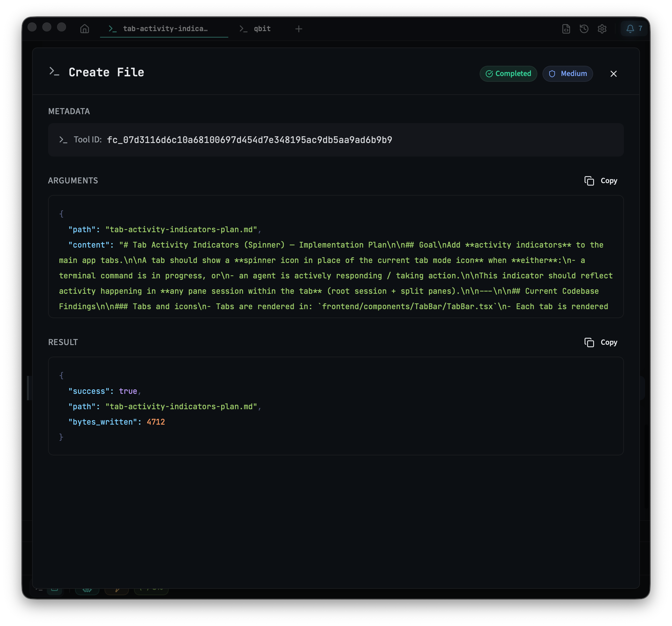Click the Tool ID value text
The image size is (672, 626).
pos(249,140)
